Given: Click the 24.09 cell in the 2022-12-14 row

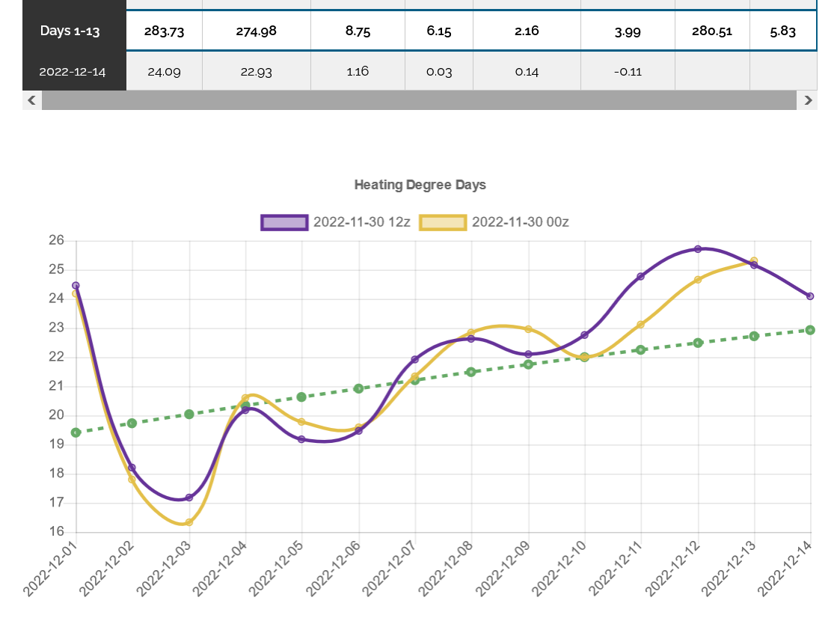Looking at the screenshot, I should 164,72.
